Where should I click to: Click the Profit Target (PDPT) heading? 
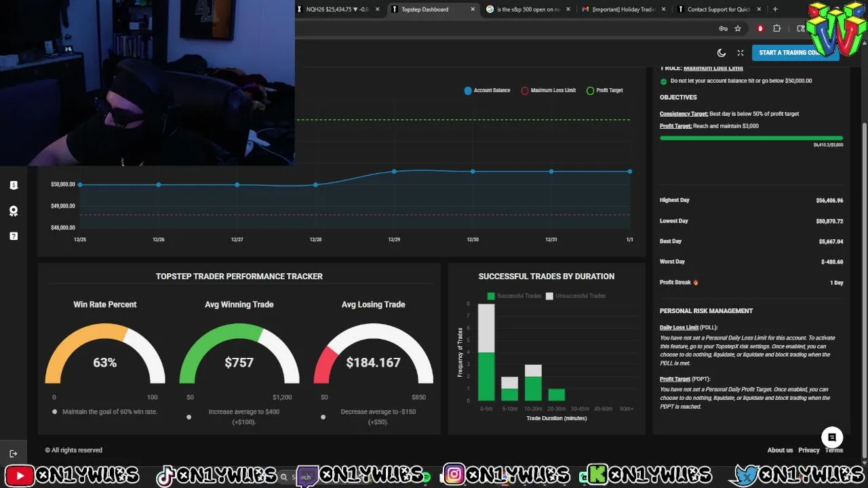click(685, 380)
